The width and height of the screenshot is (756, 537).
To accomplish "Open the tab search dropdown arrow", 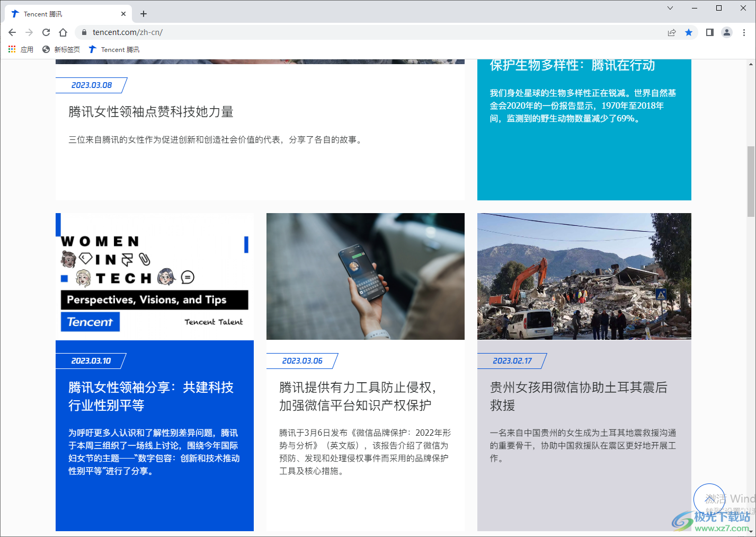I will point(670,8).
